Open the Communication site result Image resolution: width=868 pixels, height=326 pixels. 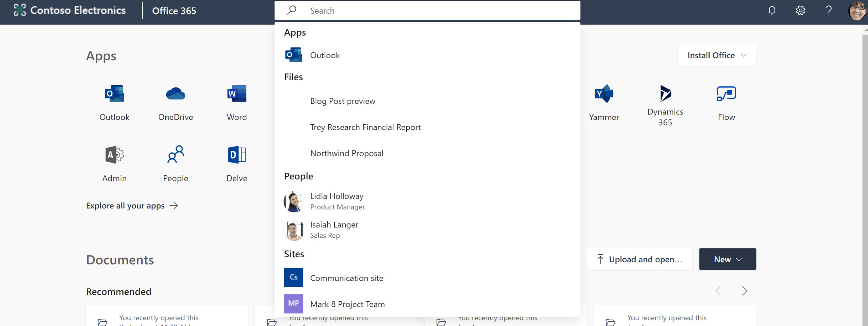(x=427, y=278)
